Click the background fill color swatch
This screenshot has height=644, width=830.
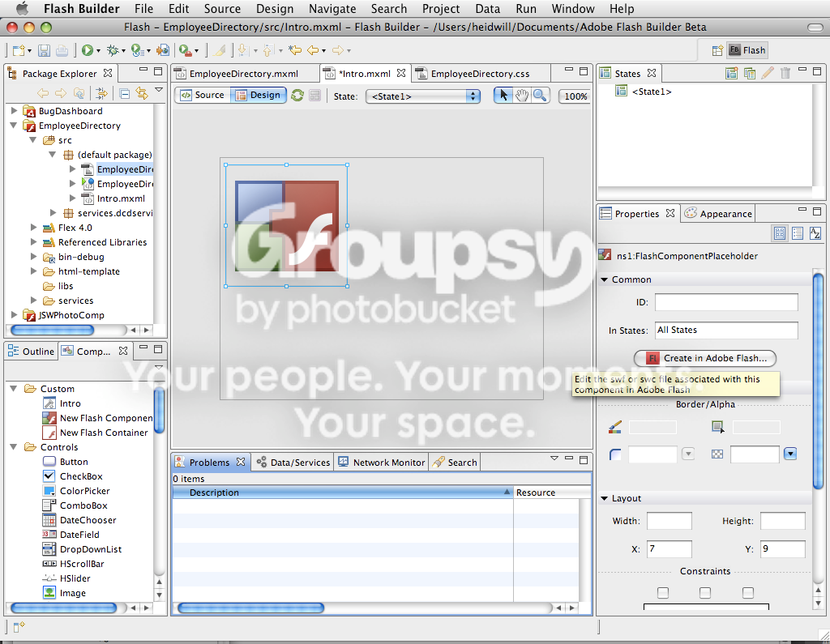[x=756, y=427]
